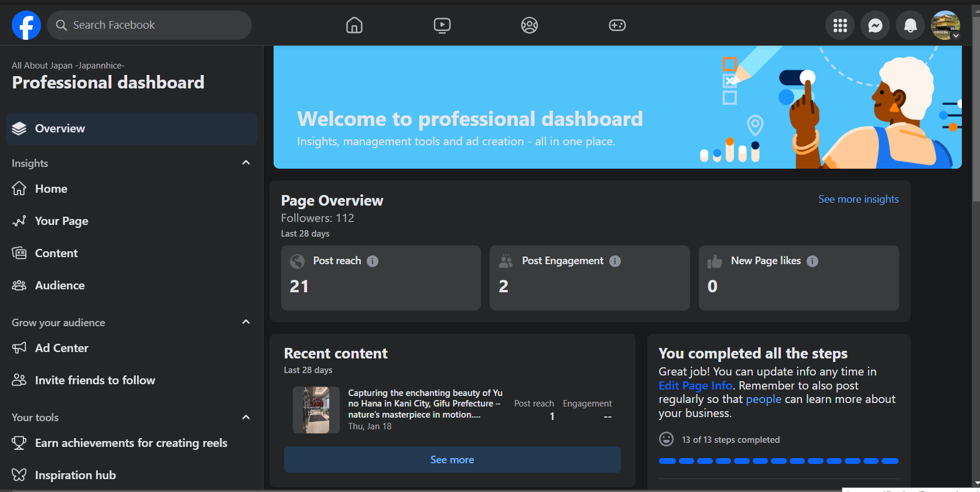
Task: Open Inspiration hub
Action: coord(132,475)
